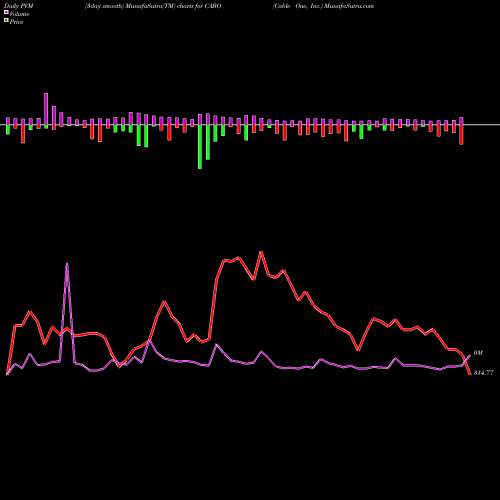Click the highest peak of red price line
This screenshot has height=500, width=500.
coord(261,252)
